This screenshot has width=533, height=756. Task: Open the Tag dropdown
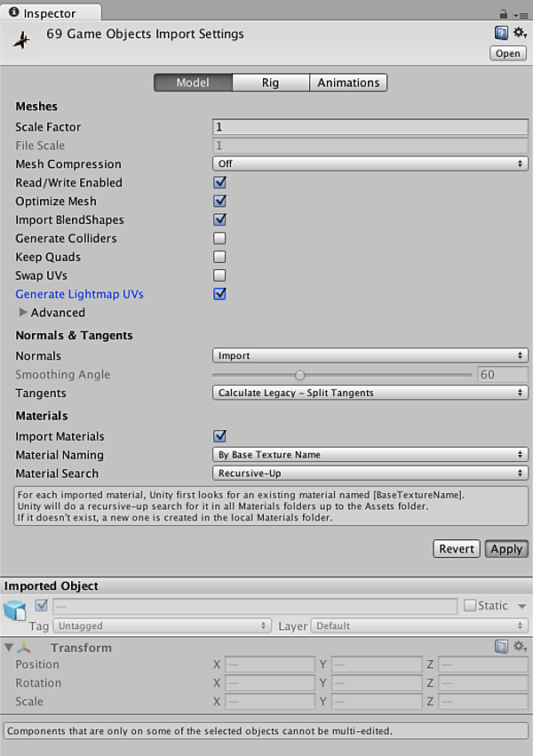tap(162, 625)
